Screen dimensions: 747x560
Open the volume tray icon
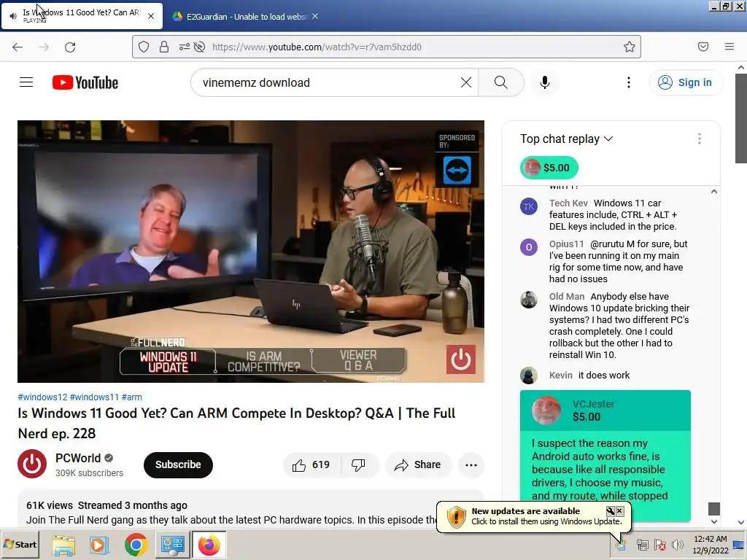pyautogui.click(x=676, y=544)
